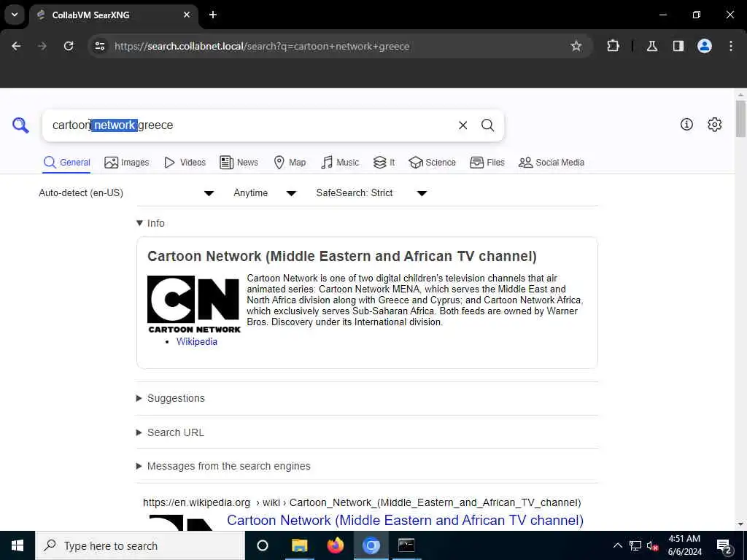
Task: Submit search with magnifier button
Action: 487,125
